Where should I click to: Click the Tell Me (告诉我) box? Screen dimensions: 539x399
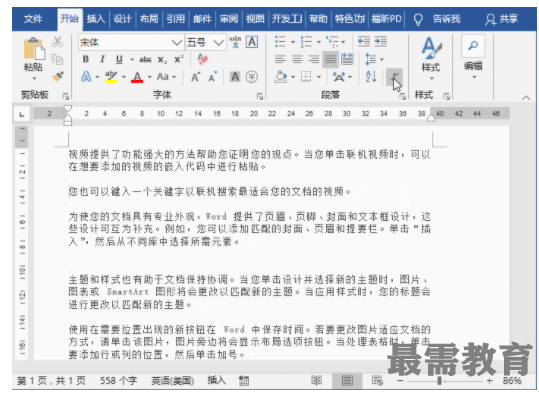[447, 19]
